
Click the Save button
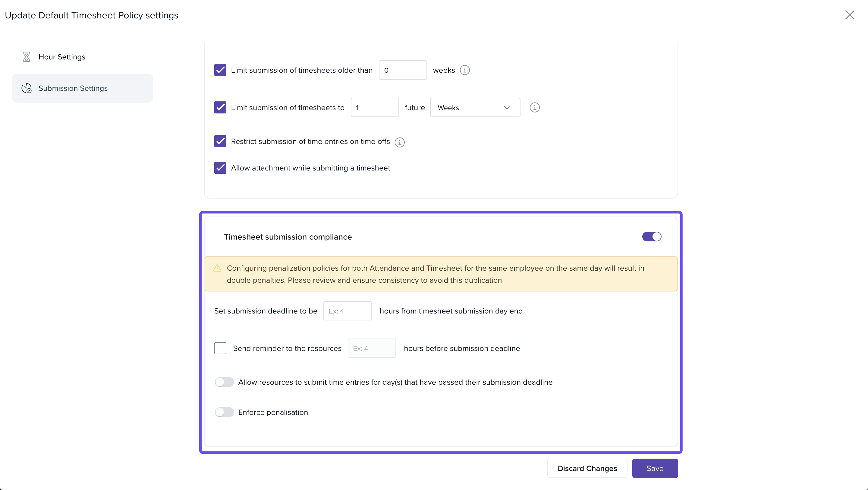pyautogui.click(x=655, y=468)
